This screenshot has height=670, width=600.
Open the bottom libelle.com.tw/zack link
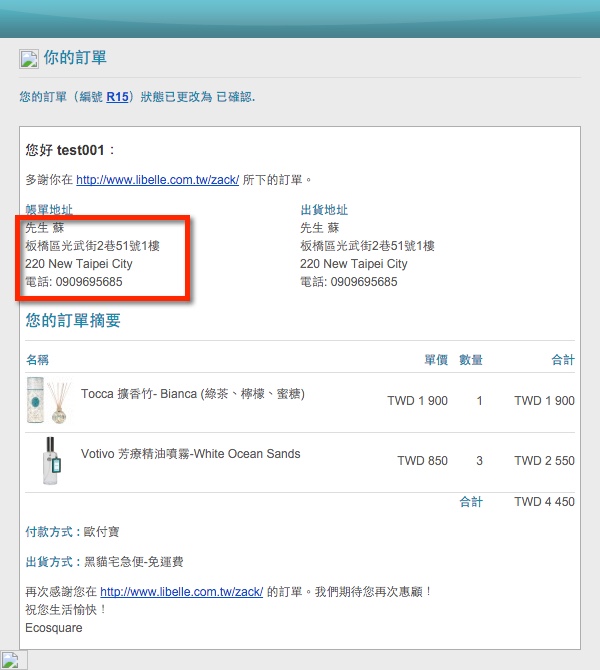pyautogui.click(x=181, y=592)
